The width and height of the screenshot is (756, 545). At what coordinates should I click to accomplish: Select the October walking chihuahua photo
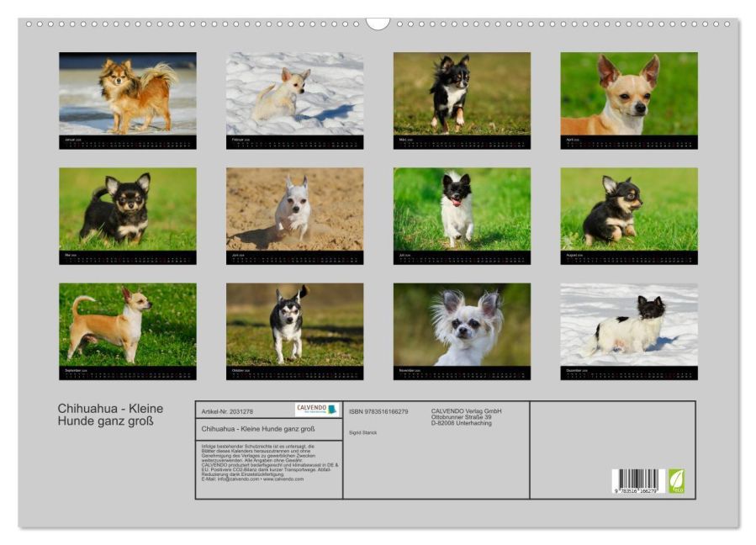click(x=294, y=325)
